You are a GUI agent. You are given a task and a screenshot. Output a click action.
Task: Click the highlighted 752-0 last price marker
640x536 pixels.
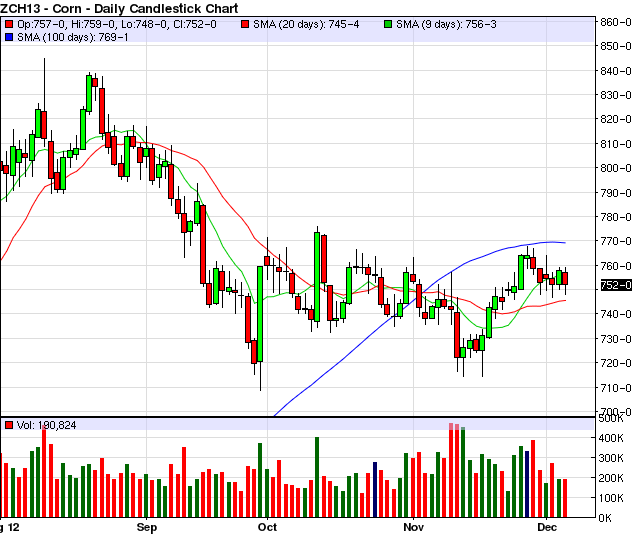pyautogui.click(x=616, y=285)
